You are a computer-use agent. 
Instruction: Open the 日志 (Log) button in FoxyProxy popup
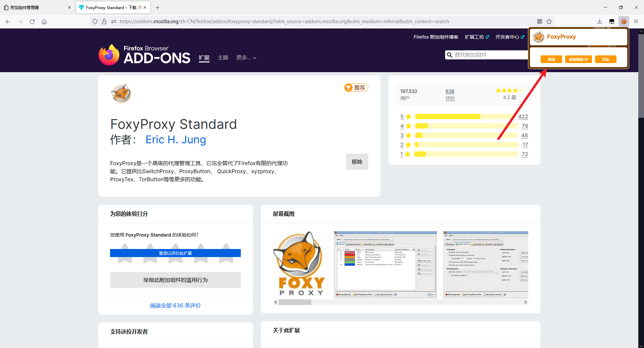click(605, 59)
